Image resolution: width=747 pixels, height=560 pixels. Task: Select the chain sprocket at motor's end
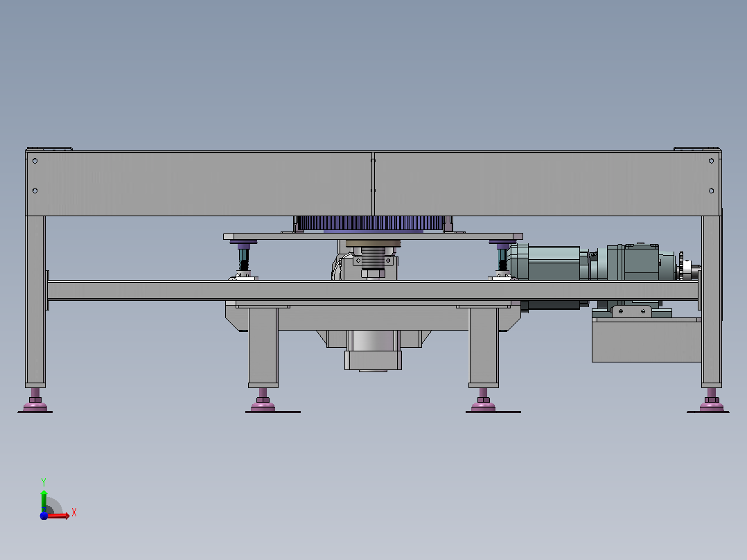pyautogui.click(x=681, y=266)
